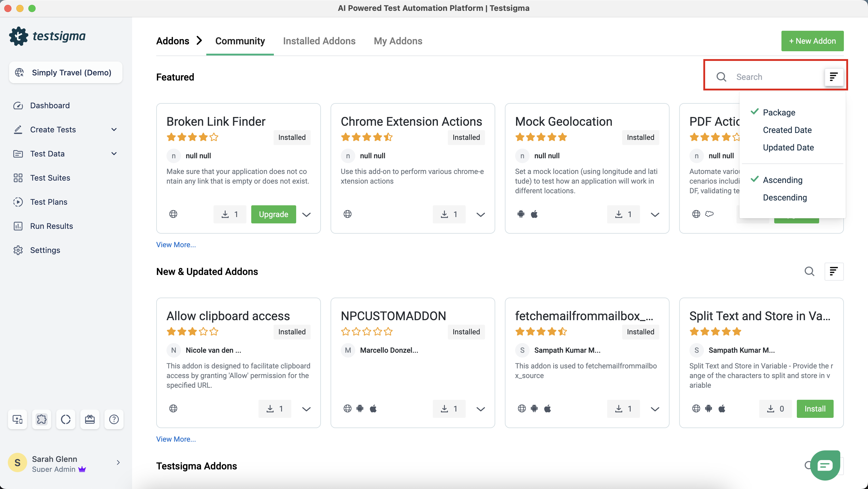Click Apple icon on NPCUSTOMADDON card
This screenshot has height=489, width=868.
tap(373, 409)
